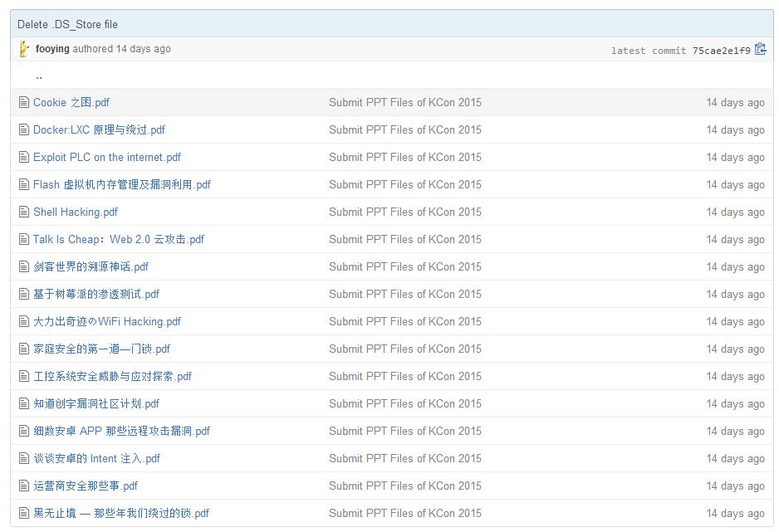Open the Delete .DS_Store file commit message
The image size is (779, 532).
pos(67,24)
